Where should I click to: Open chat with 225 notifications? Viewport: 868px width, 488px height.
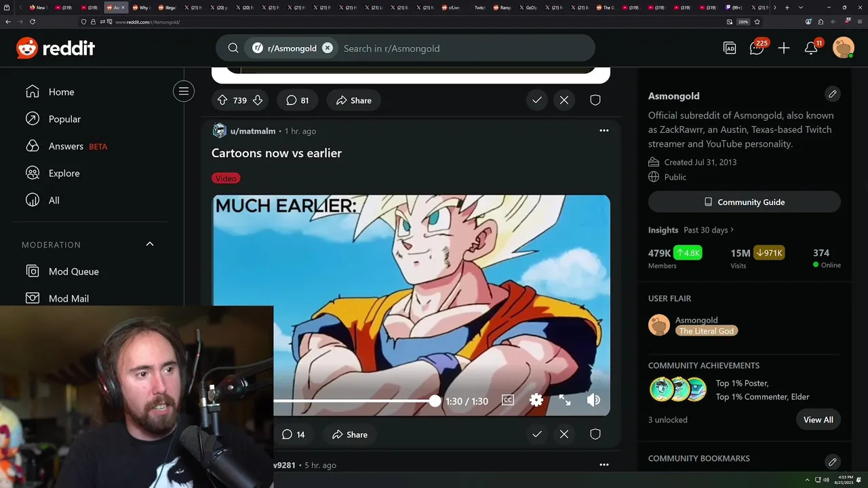coord(757,47)
